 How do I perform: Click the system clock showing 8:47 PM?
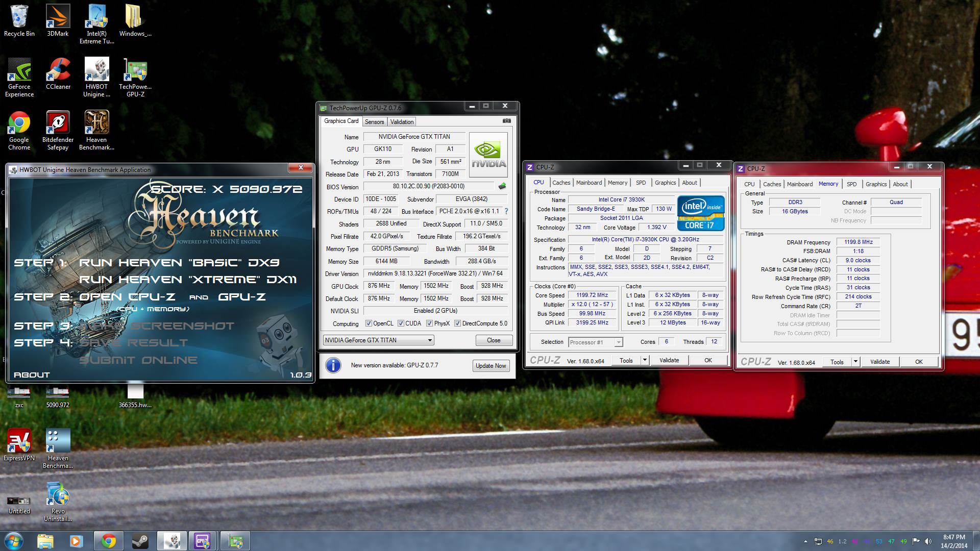tap(953, 537)
